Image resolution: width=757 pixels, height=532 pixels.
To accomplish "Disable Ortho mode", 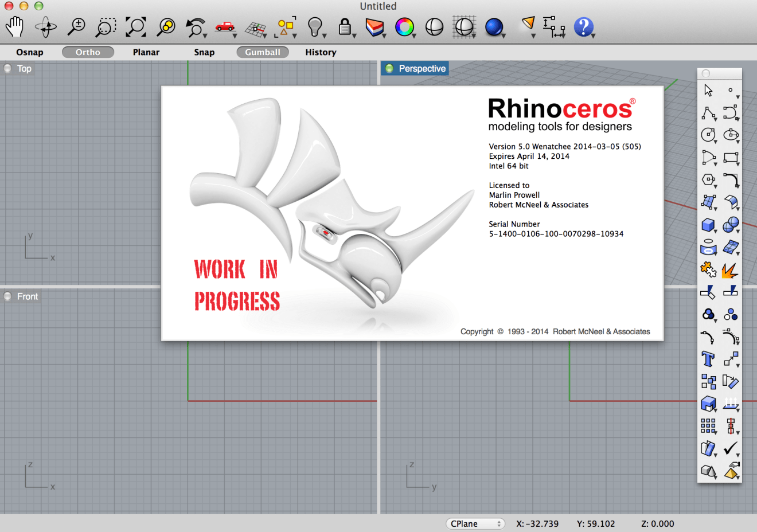I will click(x=88, y=52).
